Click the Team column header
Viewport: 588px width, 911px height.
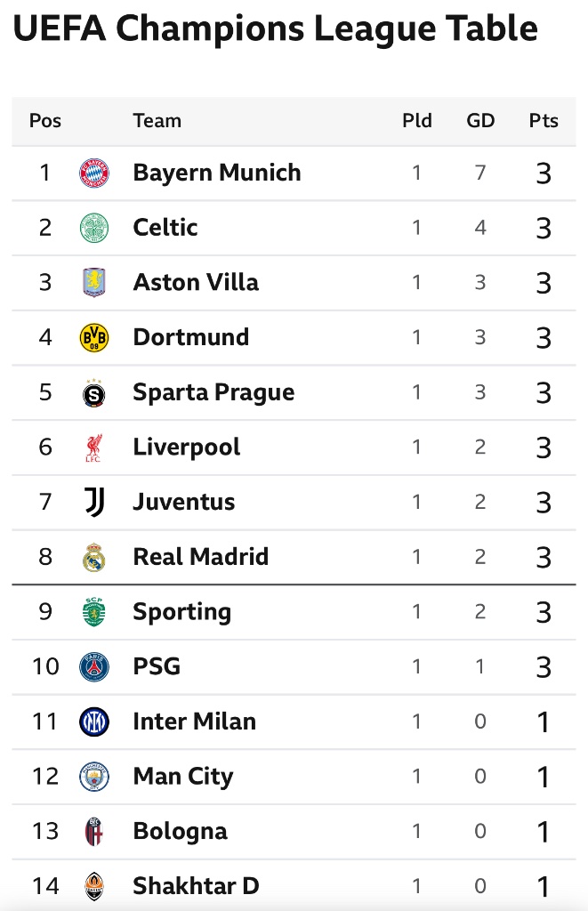pyautogui.click(x=157, y=121)
